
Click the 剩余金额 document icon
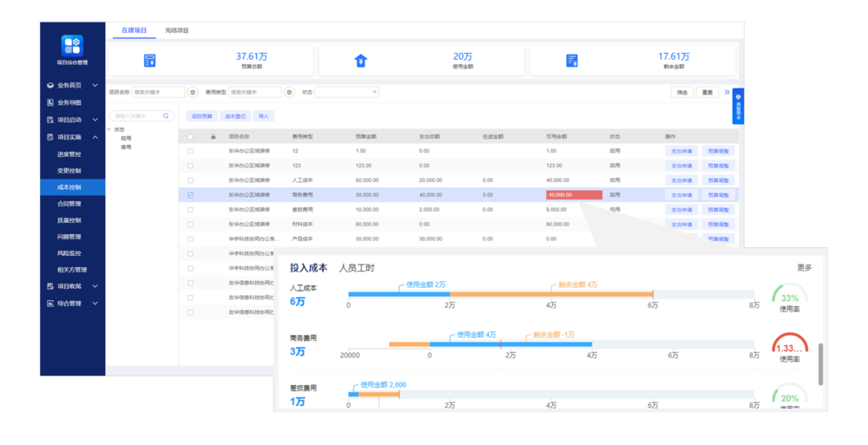coord(572,61)
